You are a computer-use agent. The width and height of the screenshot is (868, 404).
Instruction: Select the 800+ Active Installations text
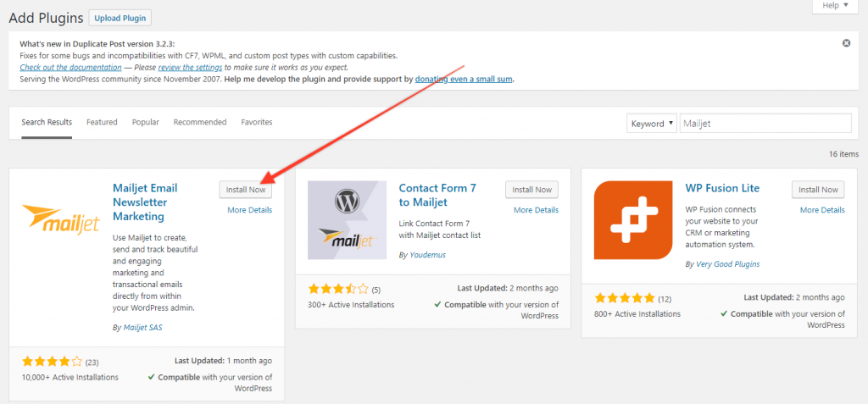[637, 313]
